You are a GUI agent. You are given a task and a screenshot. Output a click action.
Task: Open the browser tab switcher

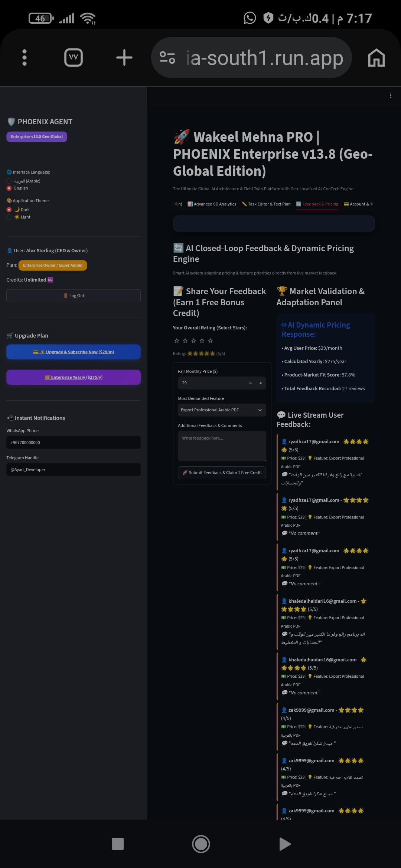74,57
